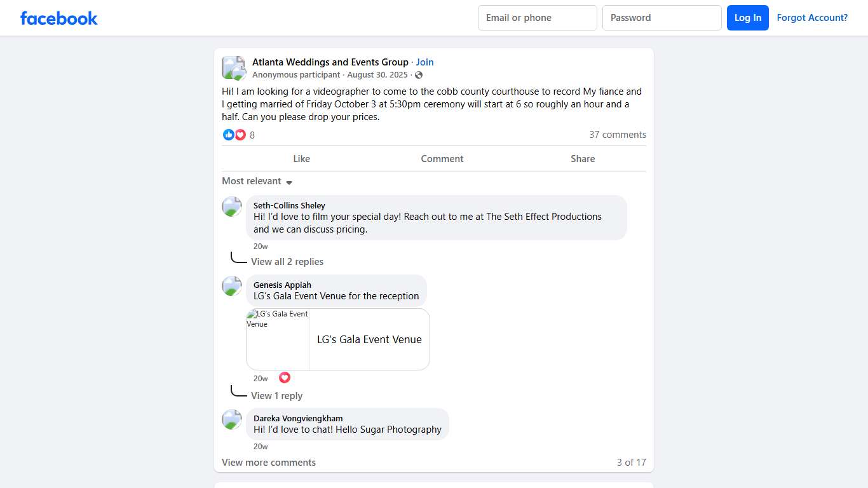Open Dareka Vongviengkham's profile picture
The image size is (868, 488).
point(232,419)
